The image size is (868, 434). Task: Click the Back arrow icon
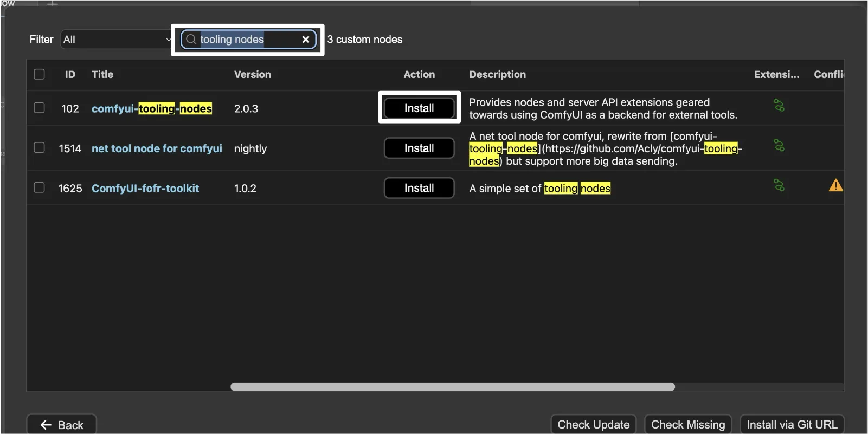(46, 425)
